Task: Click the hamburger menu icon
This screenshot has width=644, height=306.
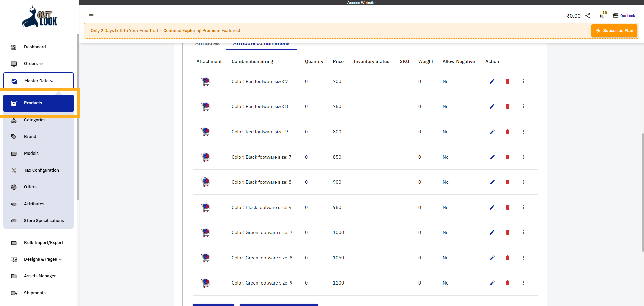Action: (x=91, y=16)
